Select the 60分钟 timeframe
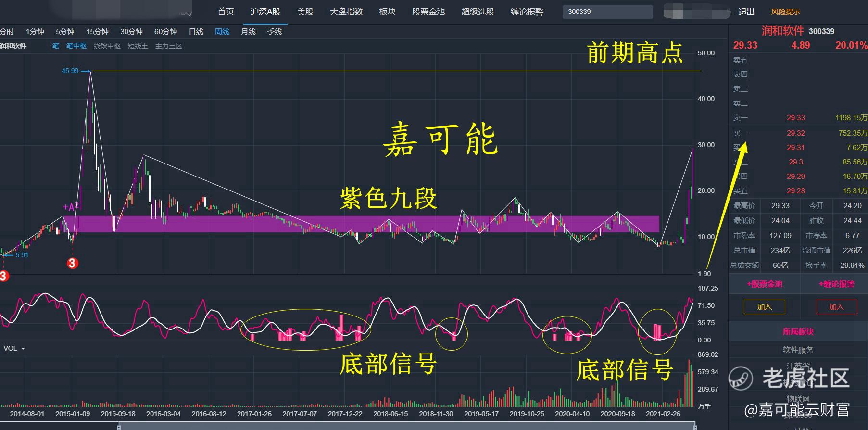 point(166,32)
